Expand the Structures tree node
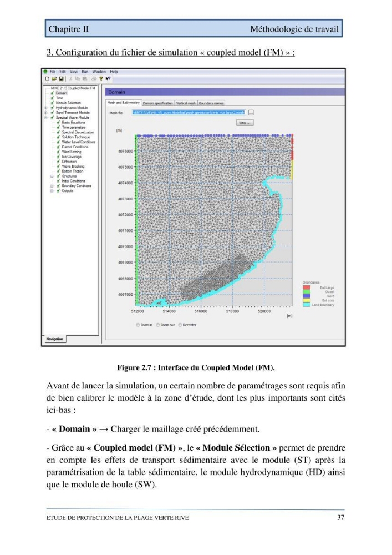This screenshot has width=392, height=555. point(52,176)
